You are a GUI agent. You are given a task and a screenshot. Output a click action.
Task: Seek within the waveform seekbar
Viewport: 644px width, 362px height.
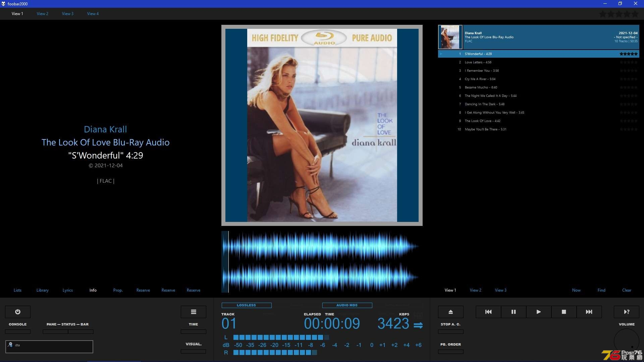[x=322, y=262]
